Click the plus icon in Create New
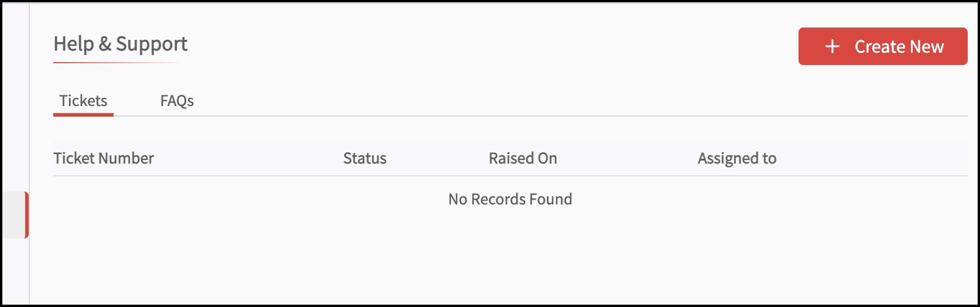This screenshot has height=307, width=980. pyautogui.click(x=832, y=46)
